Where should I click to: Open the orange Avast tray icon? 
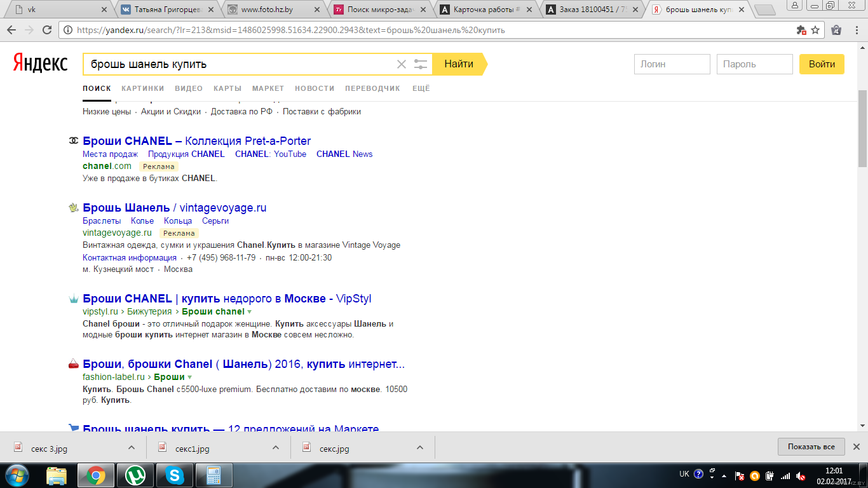click(x=754, y=475)
